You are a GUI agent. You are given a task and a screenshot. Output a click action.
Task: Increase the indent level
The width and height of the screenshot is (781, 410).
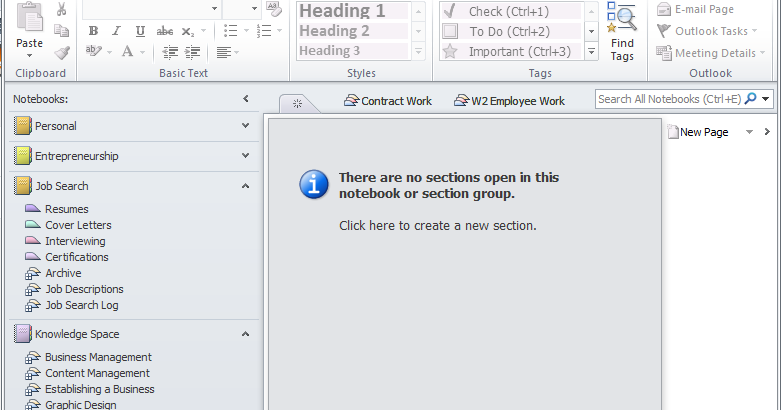tap(192, 52)
